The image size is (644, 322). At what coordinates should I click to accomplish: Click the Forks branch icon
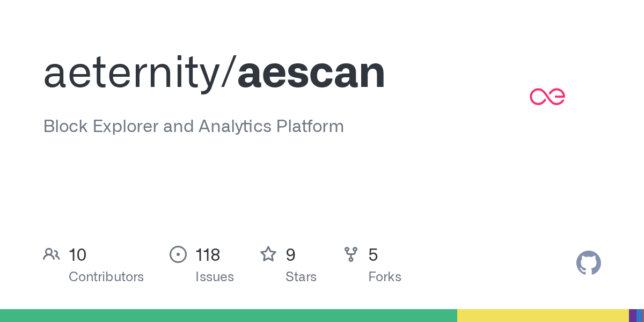351,254
